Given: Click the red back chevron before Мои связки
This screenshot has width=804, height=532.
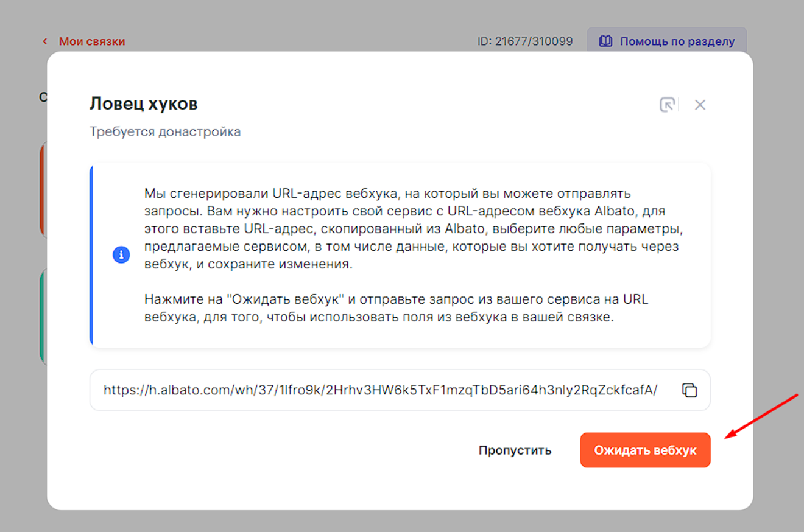Looking at the screenshot, I should [x=45, y=41].
